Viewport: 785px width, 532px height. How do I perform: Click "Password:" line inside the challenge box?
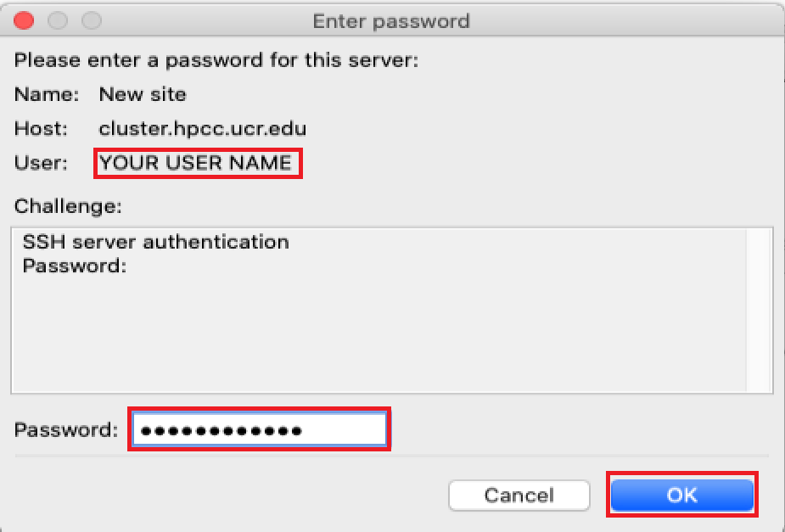pos(75,266)
